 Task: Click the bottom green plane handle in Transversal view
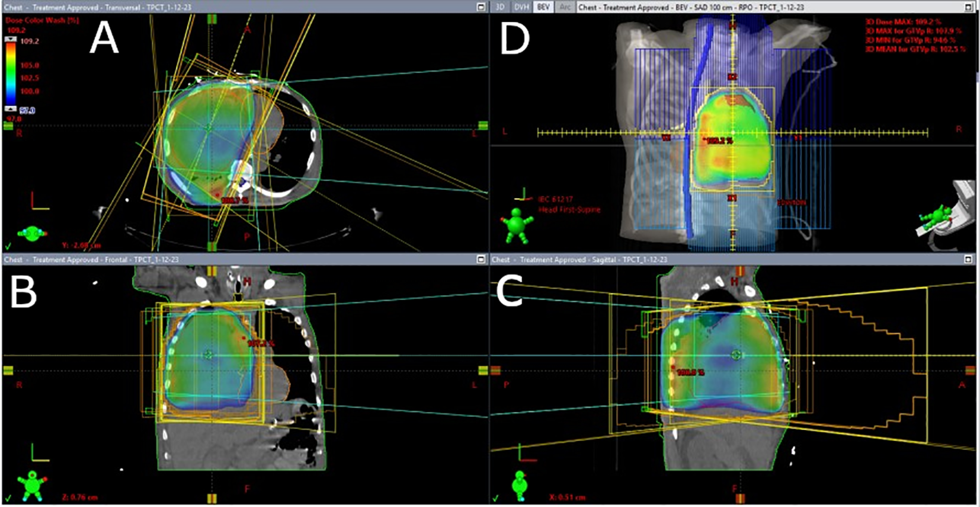pos(212,246)
